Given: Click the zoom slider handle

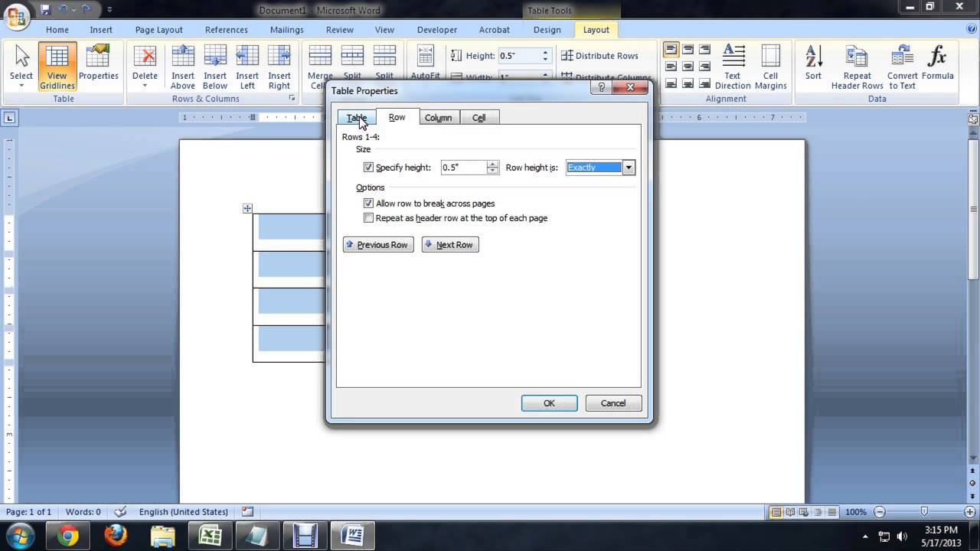Looking at the screenshot, I should pyautogui.click(x=924, y=512).
